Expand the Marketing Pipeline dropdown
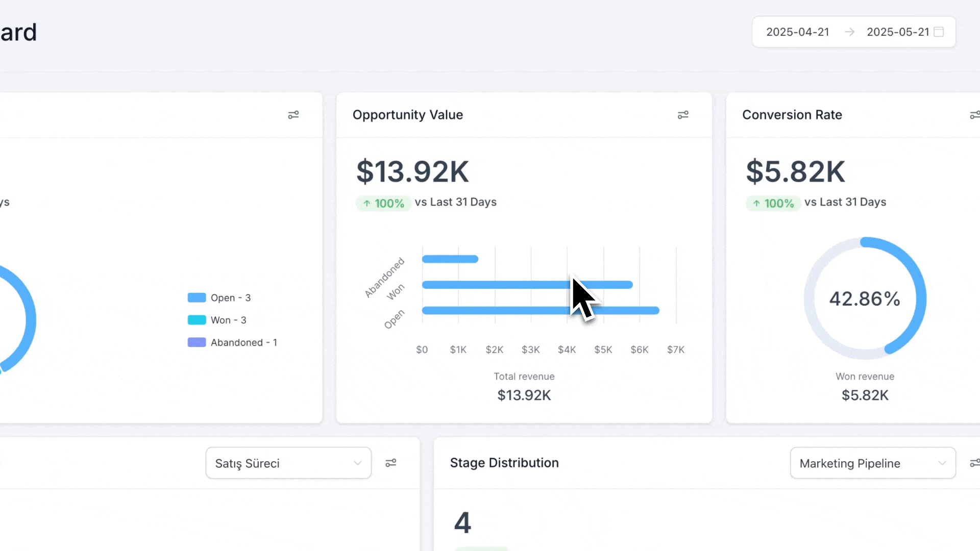 coord(873,463)
